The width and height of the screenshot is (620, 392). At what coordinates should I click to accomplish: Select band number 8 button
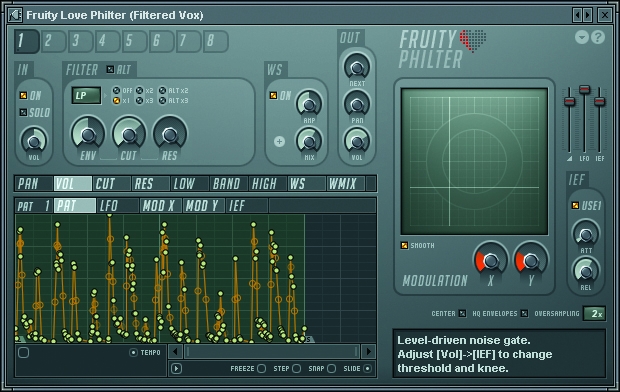[x=215, y=41]
